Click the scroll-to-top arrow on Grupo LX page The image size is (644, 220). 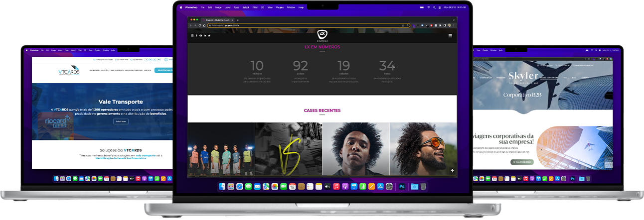[453, 171]
